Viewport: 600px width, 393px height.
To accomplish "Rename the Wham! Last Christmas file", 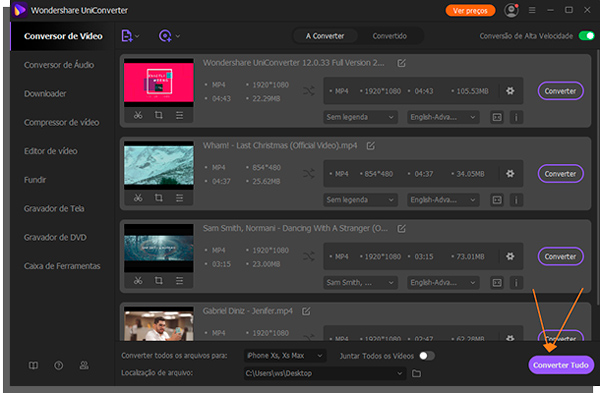I will pos(371,146).
